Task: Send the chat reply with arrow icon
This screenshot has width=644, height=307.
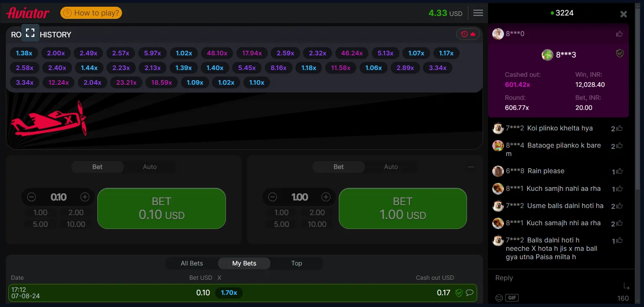Action: point(626,286)
